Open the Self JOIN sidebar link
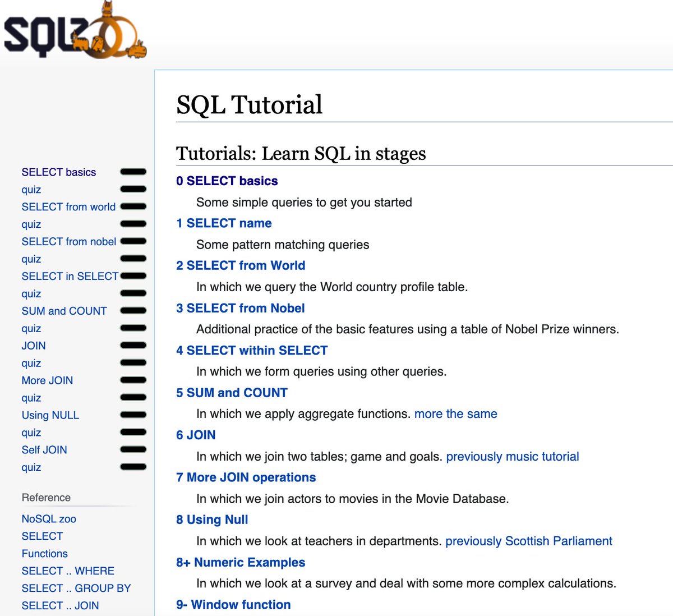The height and width of the screenshot is (616, 673). click(x=44, y=449)
